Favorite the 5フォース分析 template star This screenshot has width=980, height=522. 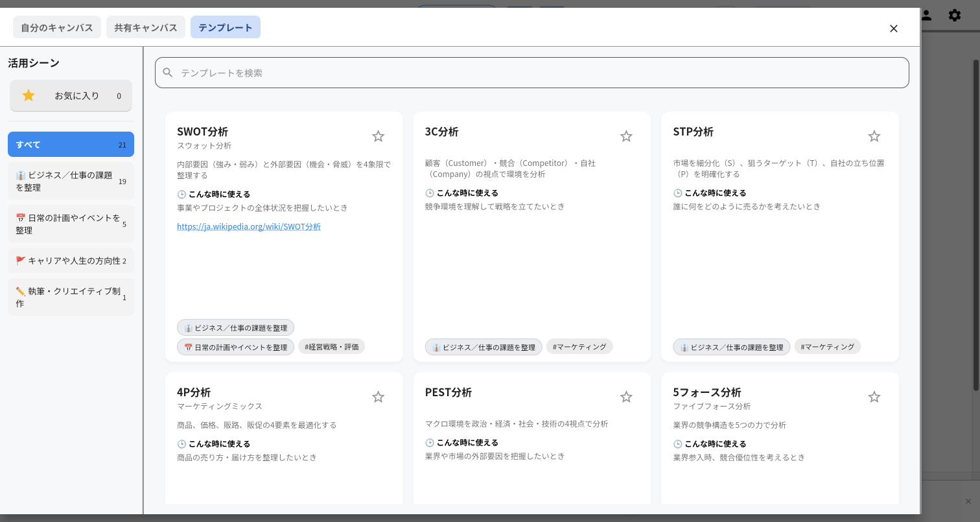point(874,397)
